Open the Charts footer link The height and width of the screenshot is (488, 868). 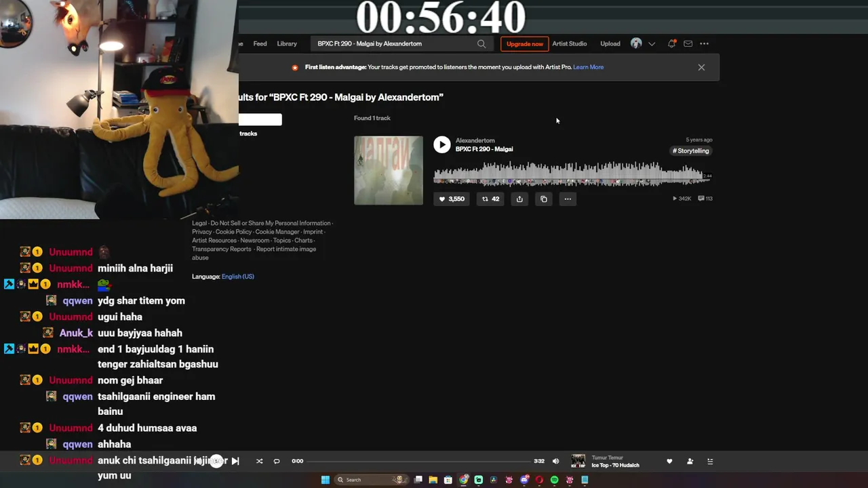(304, 241)
